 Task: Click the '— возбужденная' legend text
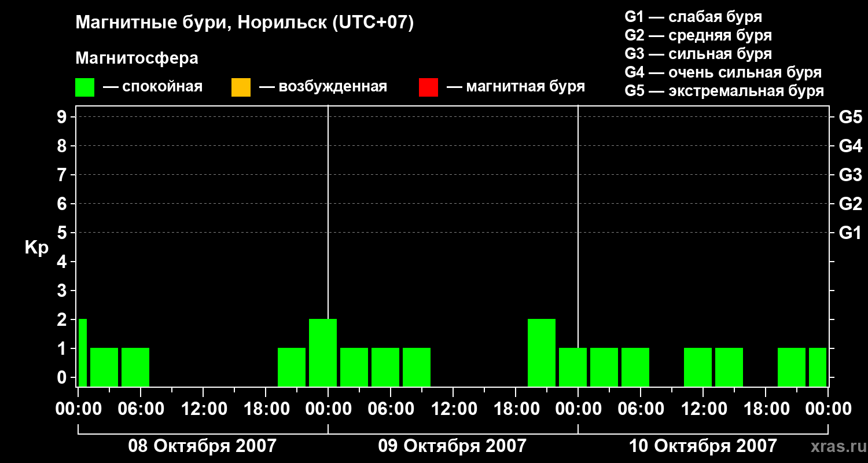pyautogui.click(x=323, y=87)
